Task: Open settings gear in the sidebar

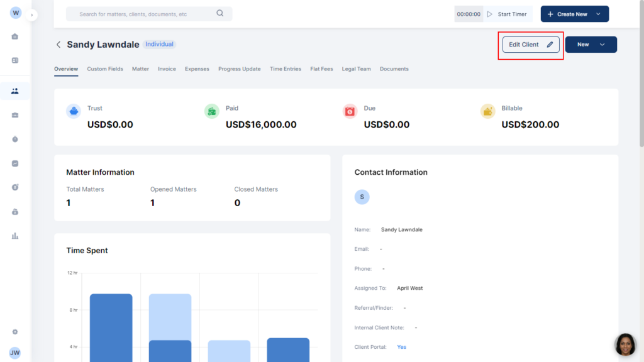Action: (15, 332)
